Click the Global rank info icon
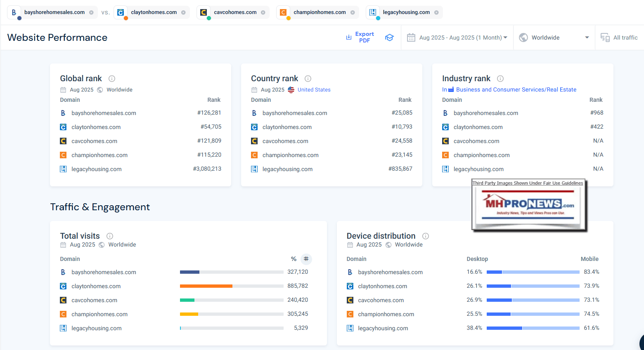 (111, 79)
